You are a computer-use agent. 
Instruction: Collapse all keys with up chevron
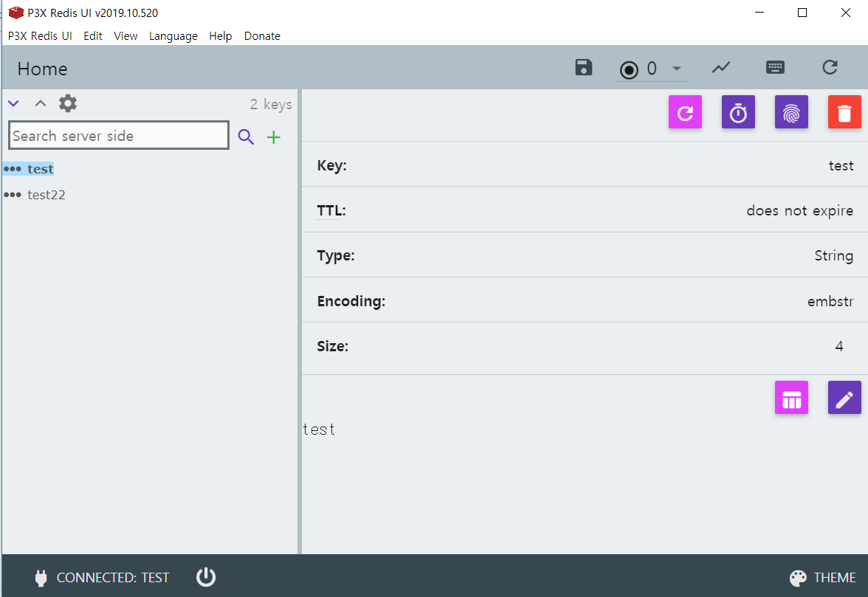[41, 103]
